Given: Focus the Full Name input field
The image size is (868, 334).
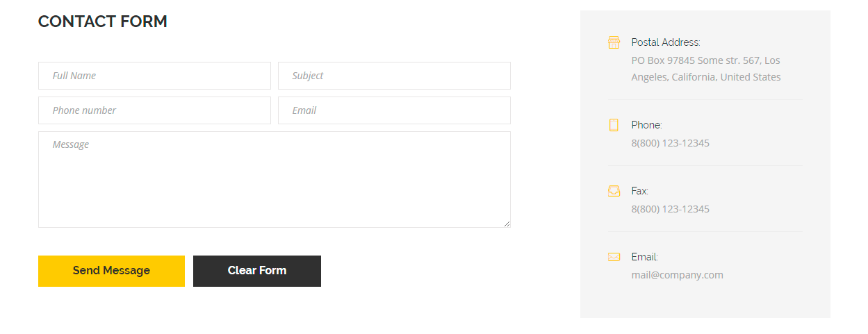Looking at the screenshot, I should click(x=154, y=76).
